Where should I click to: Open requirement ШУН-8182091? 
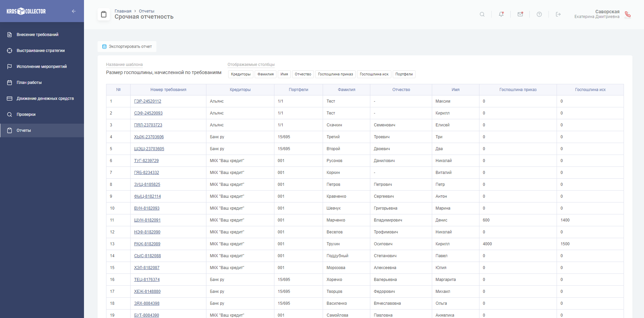147,220
